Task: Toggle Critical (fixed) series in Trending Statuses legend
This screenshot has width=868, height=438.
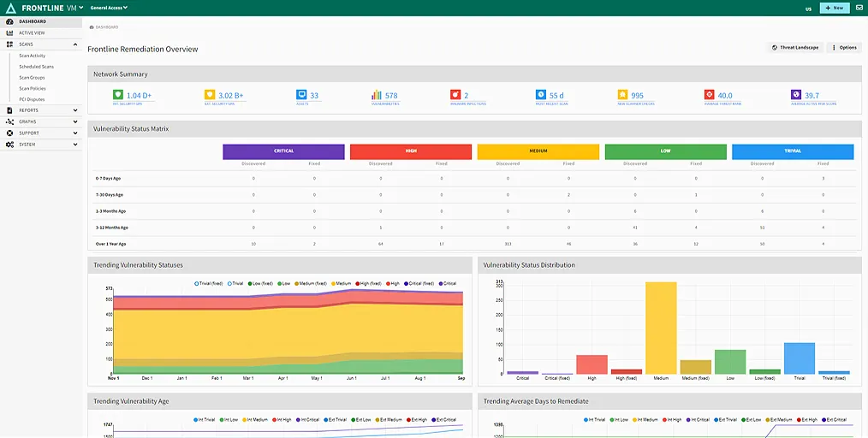Action: coord(419,284)
